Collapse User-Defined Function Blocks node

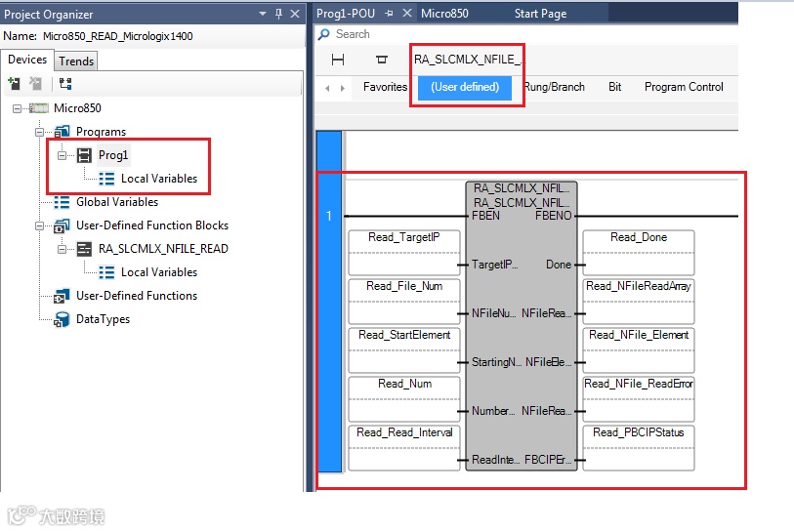[x=39, y=225]
